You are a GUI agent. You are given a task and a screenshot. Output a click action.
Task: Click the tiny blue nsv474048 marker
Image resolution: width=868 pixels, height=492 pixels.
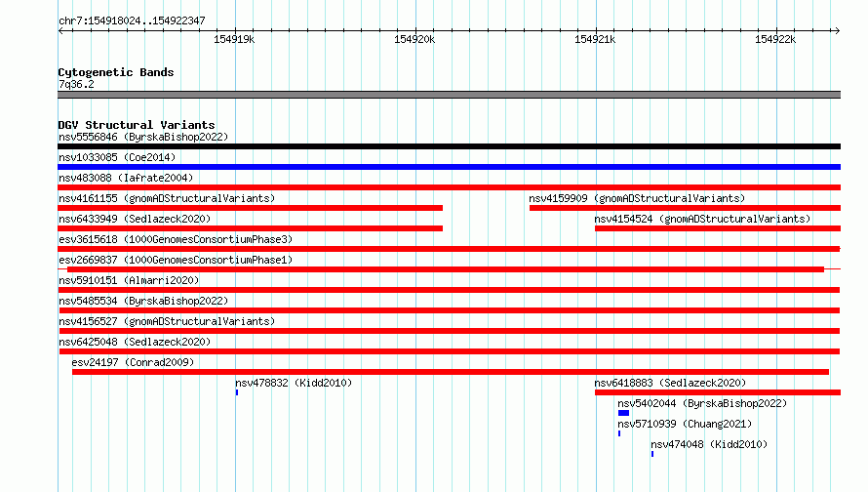click(652, 454)
